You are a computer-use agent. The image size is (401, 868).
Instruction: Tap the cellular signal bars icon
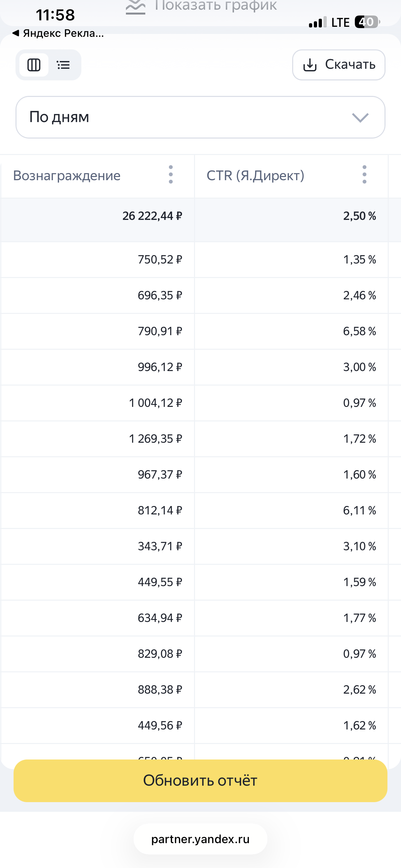click(x=317, y=22)
